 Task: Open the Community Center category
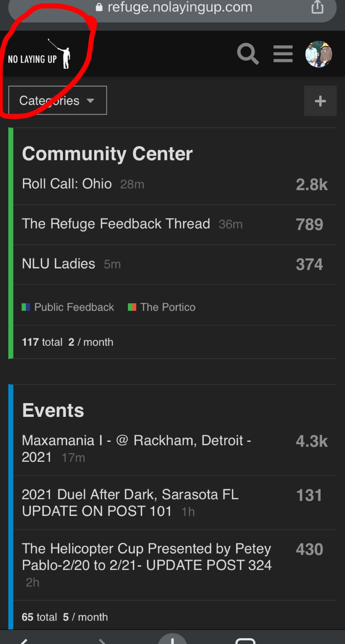point(107,154)
